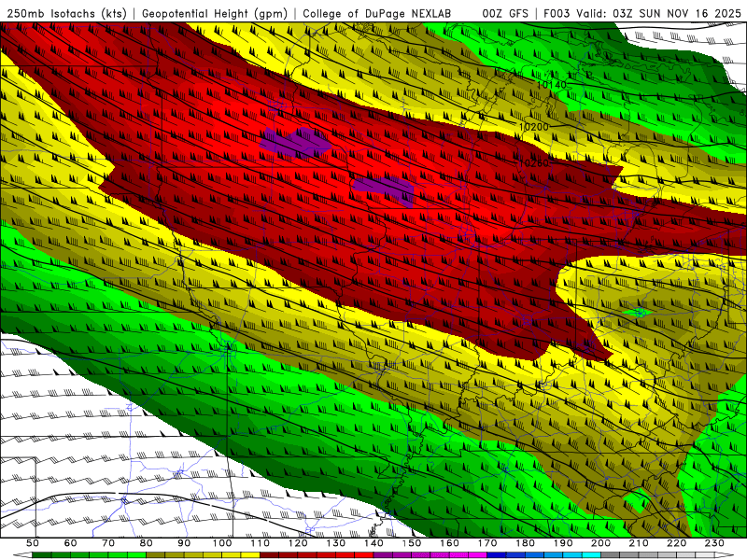The image size is (747, 560).
Task: Click the color bar label 90
Action: pyautogui.click(x=184, y=543)
